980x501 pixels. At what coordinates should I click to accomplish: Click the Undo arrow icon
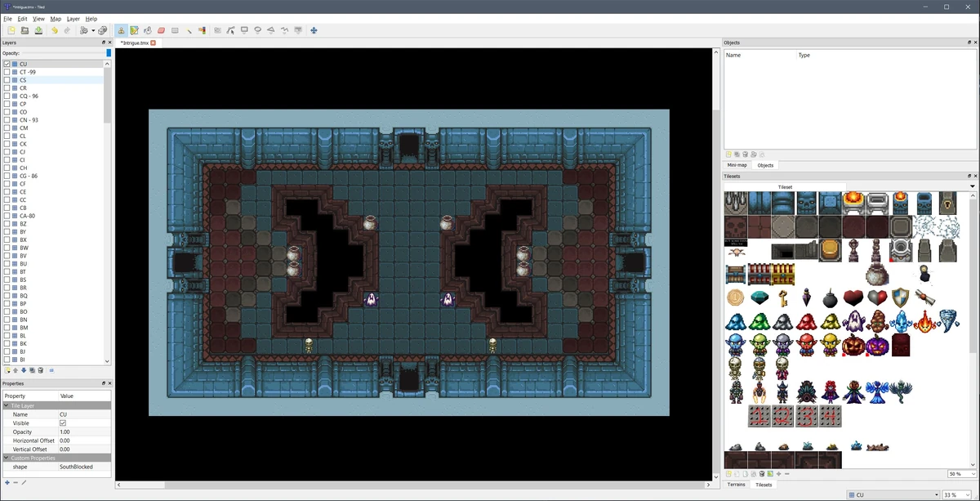[54, 30]
